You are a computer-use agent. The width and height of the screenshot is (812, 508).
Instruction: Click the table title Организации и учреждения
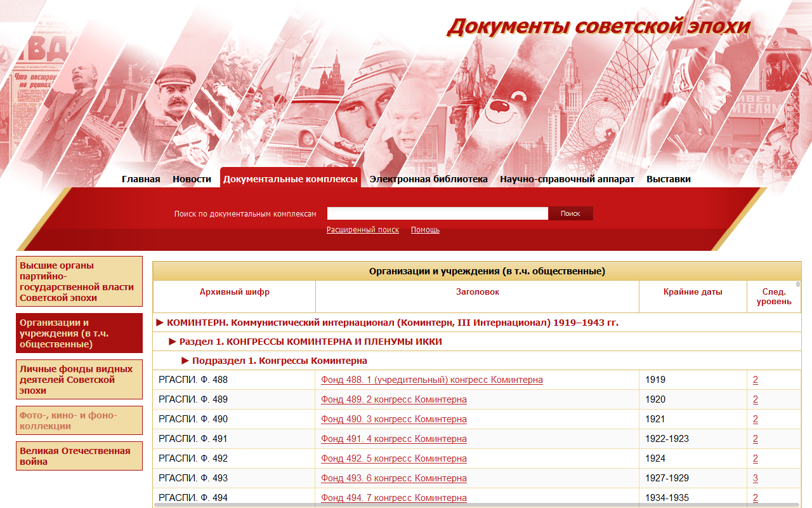coord(487,271)
